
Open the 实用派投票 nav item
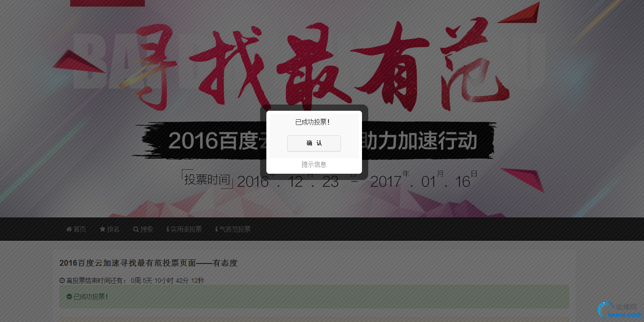click(x=184, y=229)
